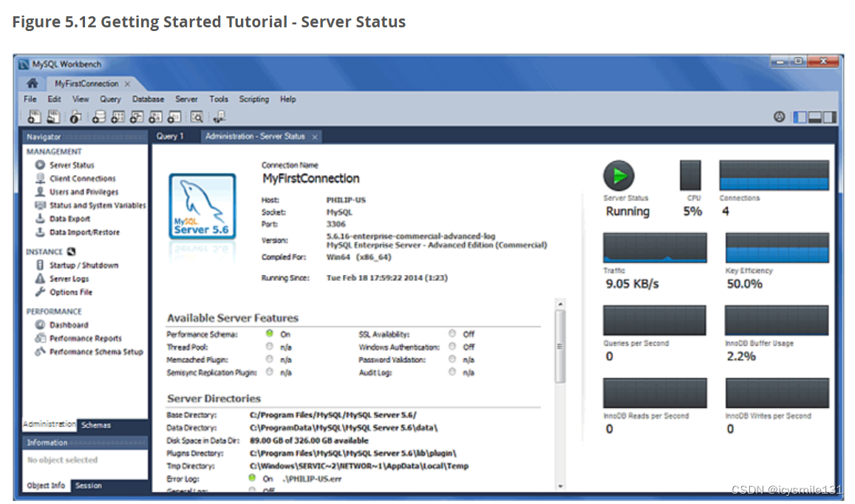Open the Server menu
Screen dimensions: 855x504
pyautogui.click(x=186, y=99)
